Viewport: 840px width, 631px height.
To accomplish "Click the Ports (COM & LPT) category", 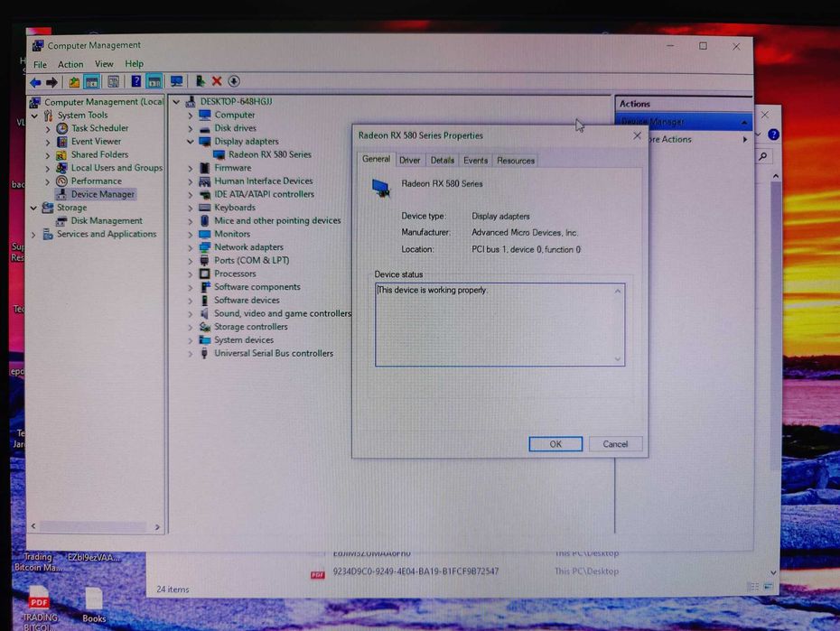I will [x=251, y=261].
